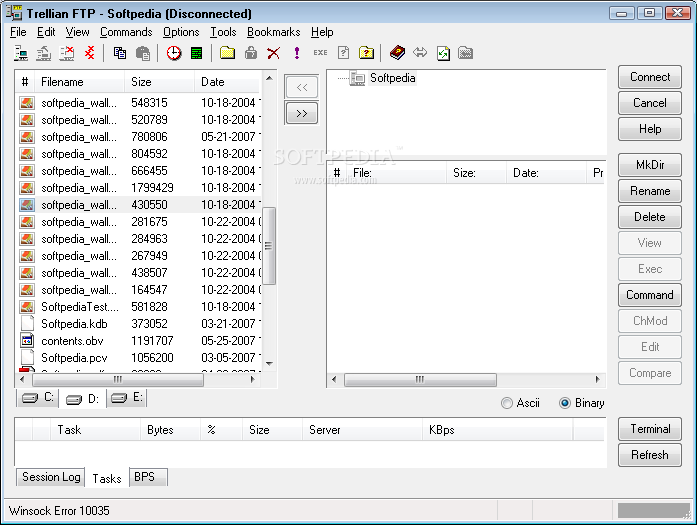
Task: Open the Commands menu
Action: pyautogui.click(x=126, y=32)
